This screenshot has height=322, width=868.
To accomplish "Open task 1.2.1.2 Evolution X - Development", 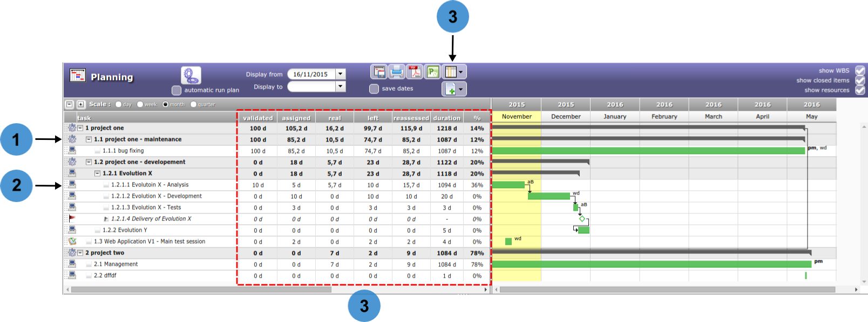I will [157, 196].
